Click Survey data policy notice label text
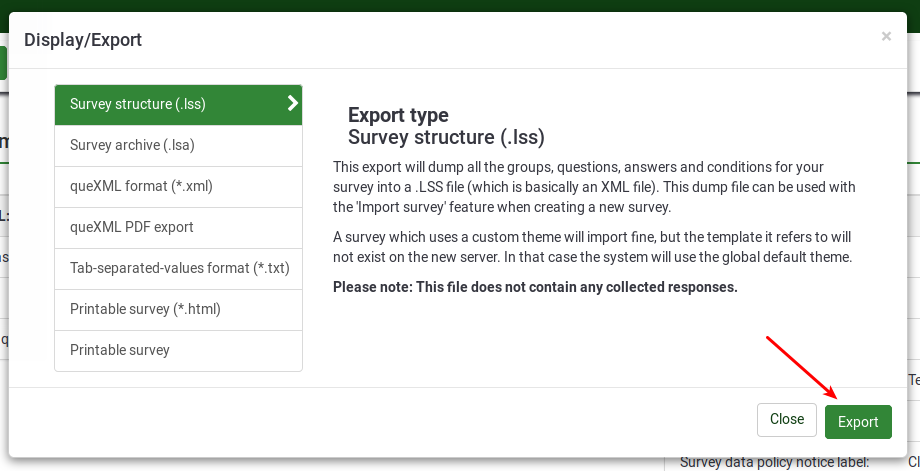 pyautogui.click(x=774, y=462)
